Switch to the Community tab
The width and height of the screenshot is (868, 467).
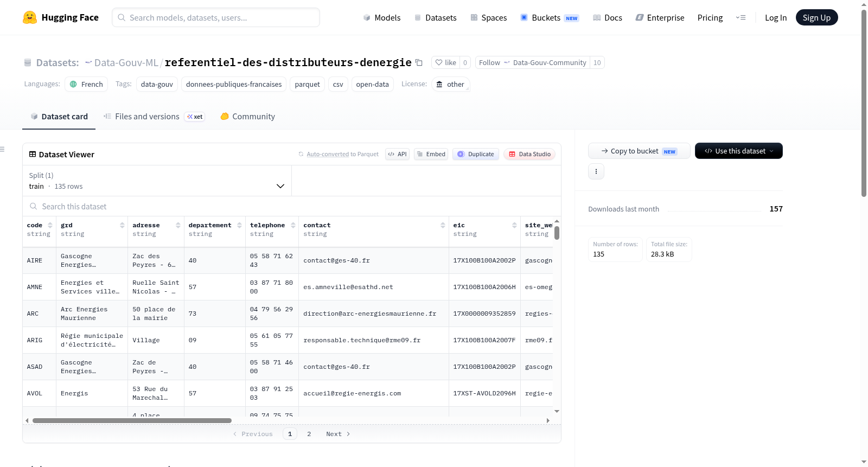coord(248,116)
